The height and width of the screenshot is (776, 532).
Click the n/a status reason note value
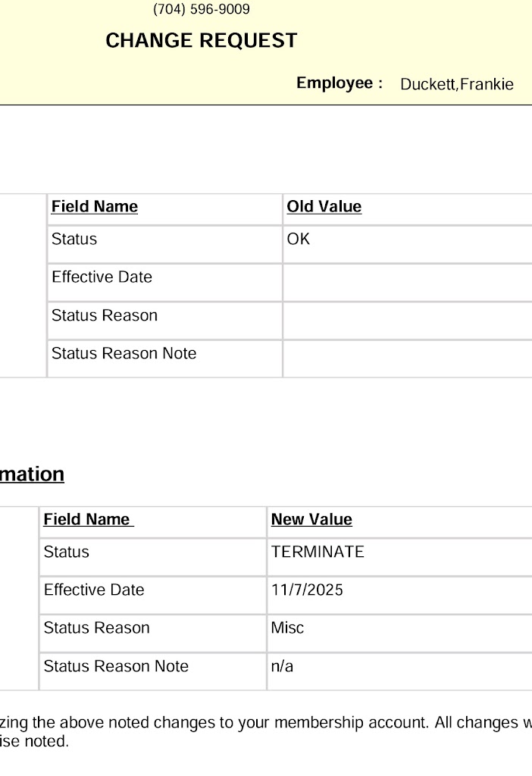pyautogui.click(x=282, y=666)
